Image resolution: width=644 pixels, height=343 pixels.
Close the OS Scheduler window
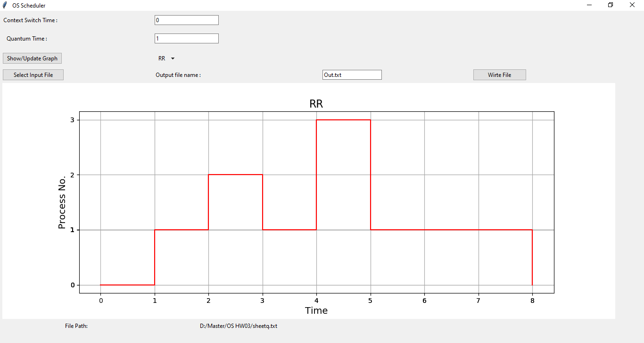pos(632,5)
